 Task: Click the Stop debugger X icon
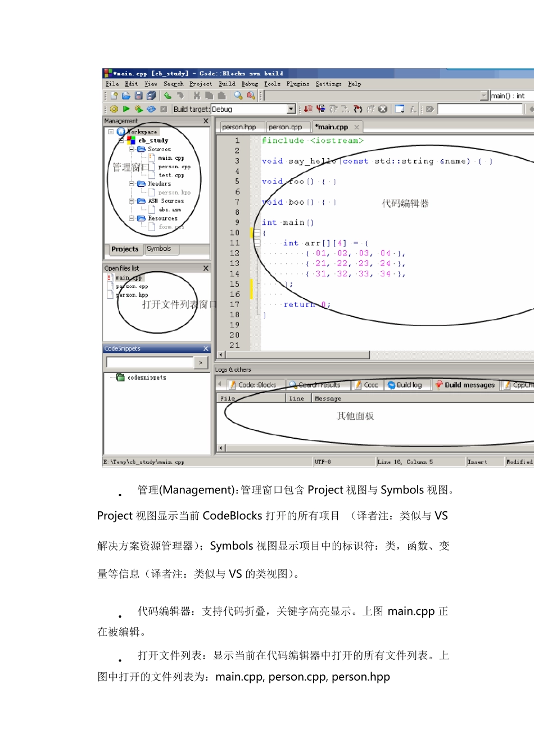383,109
